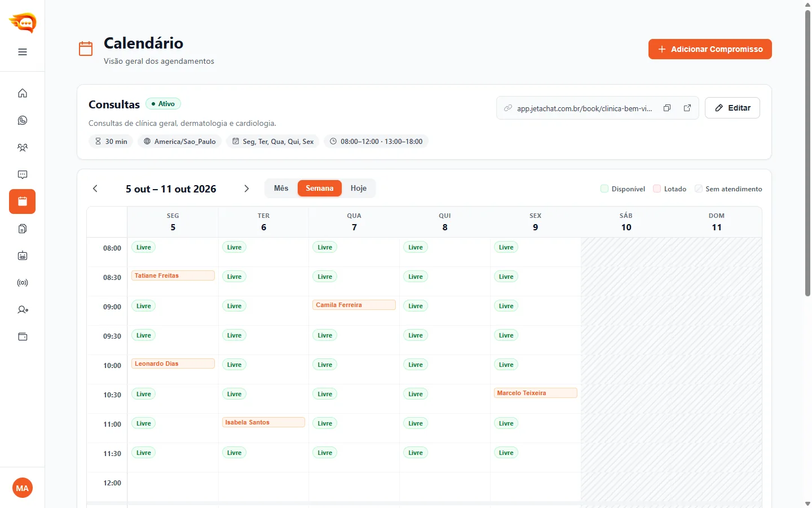The image size is (812, 508).
Task: Open the broadcast signal icon in the sidebar
Action: (23, 283)
